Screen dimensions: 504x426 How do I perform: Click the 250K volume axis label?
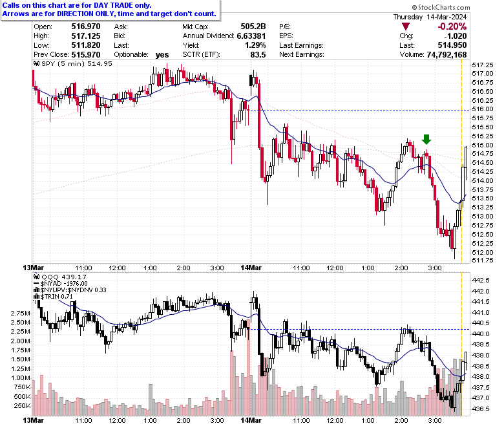pyautogui.click(x=23, y=406)
